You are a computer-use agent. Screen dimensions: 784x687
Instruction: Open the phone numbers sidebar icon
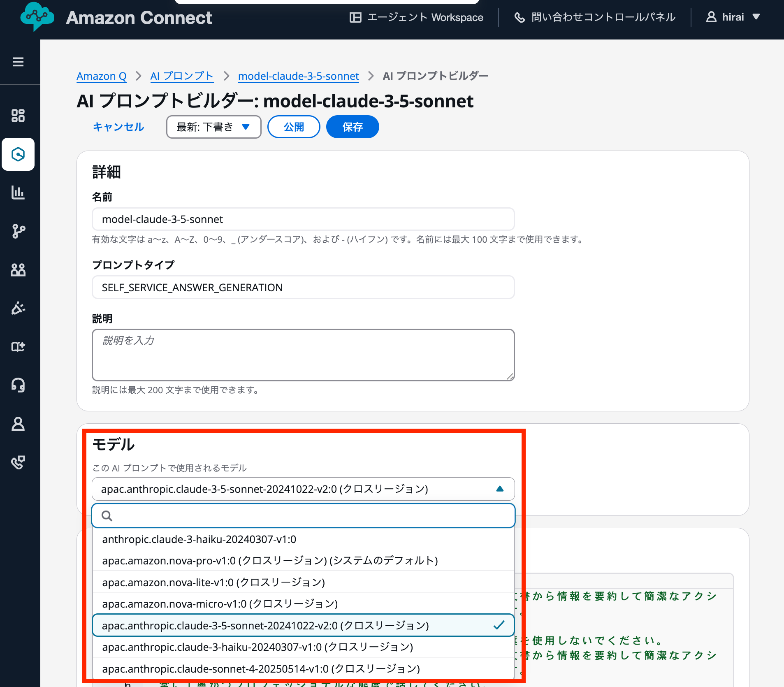click(18, 462)
